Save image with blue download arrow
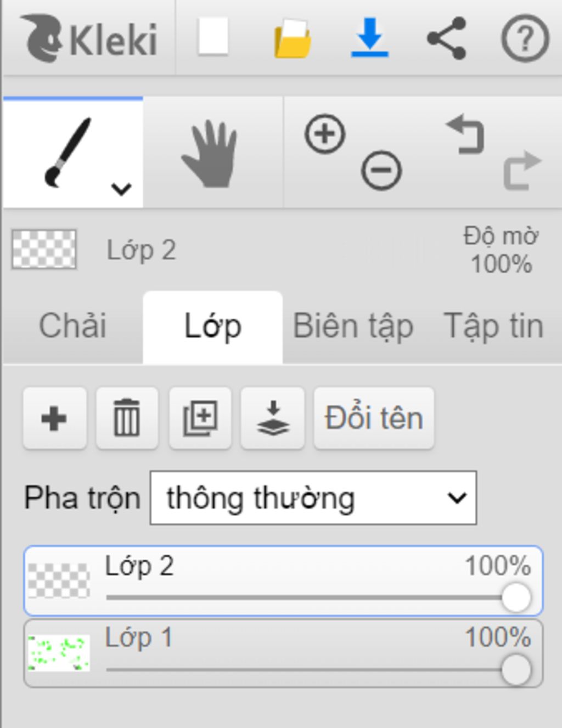This screenshot has width=562, height=728. pyautogui.click(x=370, y=37)
